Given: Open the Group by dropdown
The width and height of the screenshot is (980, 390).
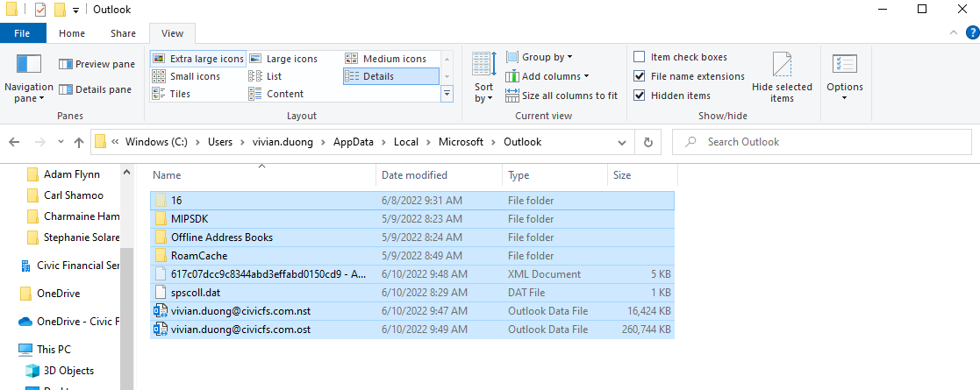Looking at the screenshot, I should [540, 57].
